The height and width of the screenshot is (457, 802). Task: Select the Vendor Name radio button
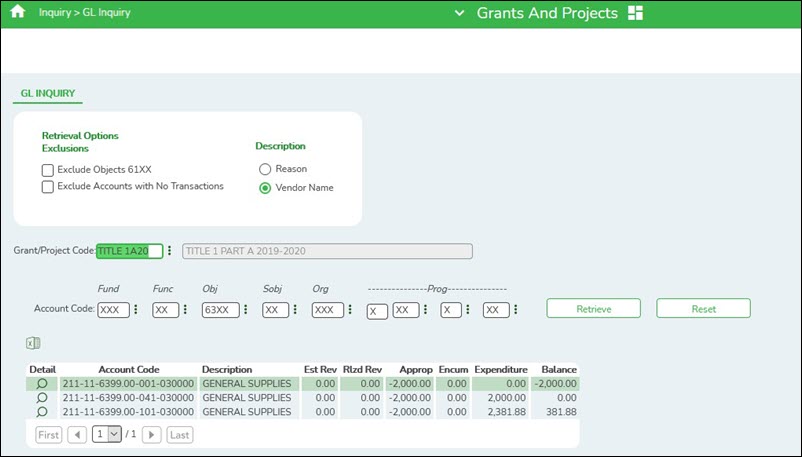(x=265, y=187)
